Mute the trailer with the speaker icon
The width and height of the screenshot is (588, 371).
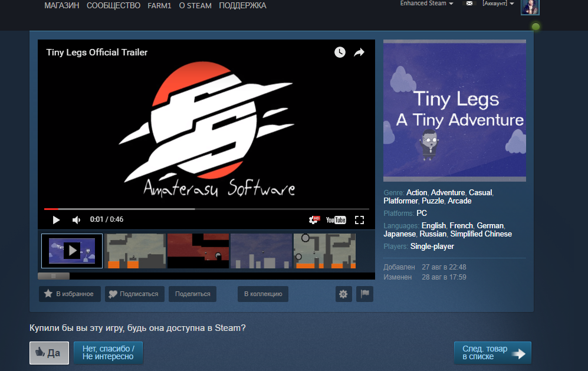76,220
